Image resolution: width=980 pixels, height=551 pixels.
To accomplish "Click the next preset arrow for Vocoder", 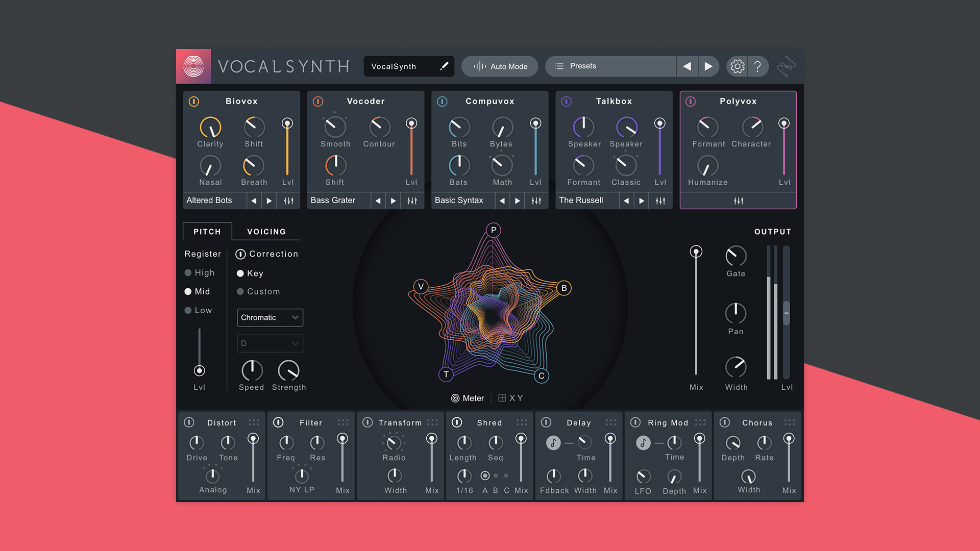I will click(393, 201).
